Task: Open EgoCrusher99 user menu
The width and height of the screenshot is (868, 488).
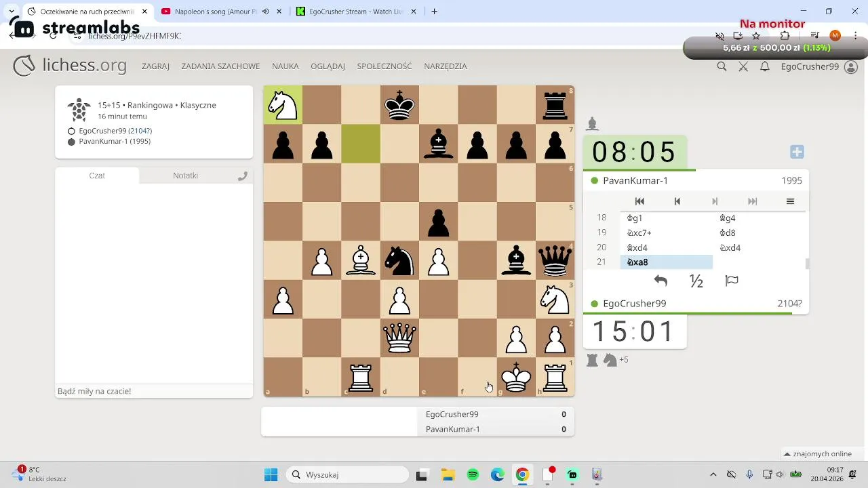Action: 819,66
